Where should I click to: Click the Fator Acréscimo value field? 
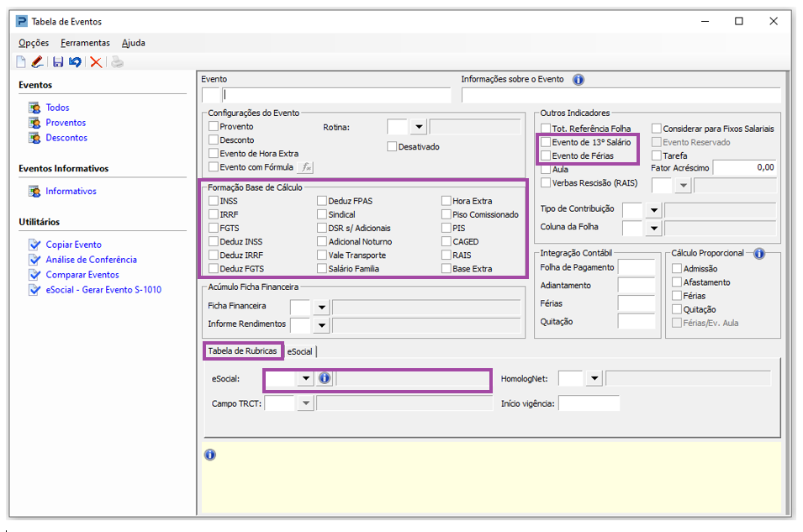pyautogui.click(x=744, y=168)
